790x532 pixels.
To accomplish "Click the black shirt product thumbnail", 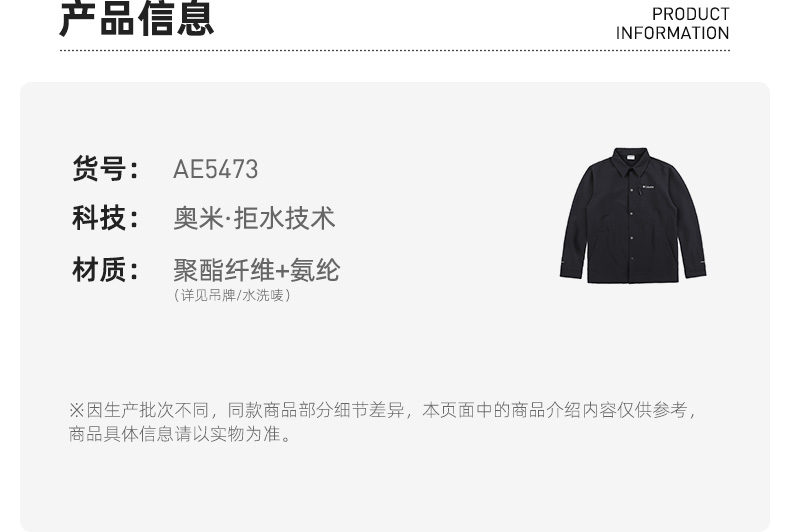I will (633, 215).
